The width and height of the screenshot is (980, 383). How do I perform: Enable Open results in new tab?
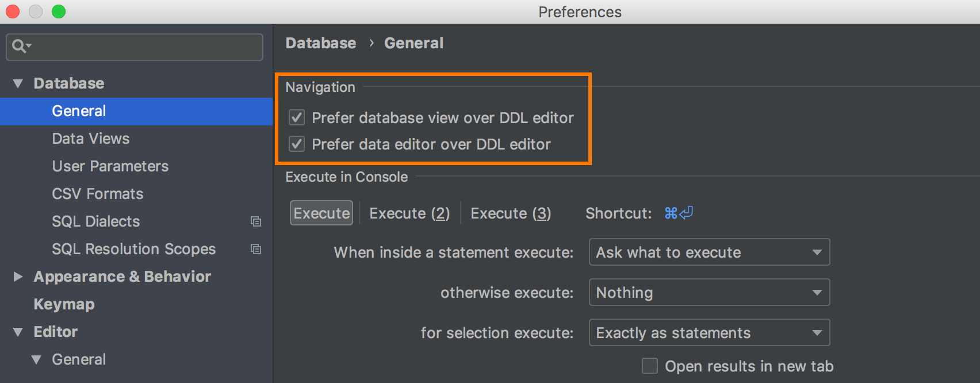coord(650,366)
